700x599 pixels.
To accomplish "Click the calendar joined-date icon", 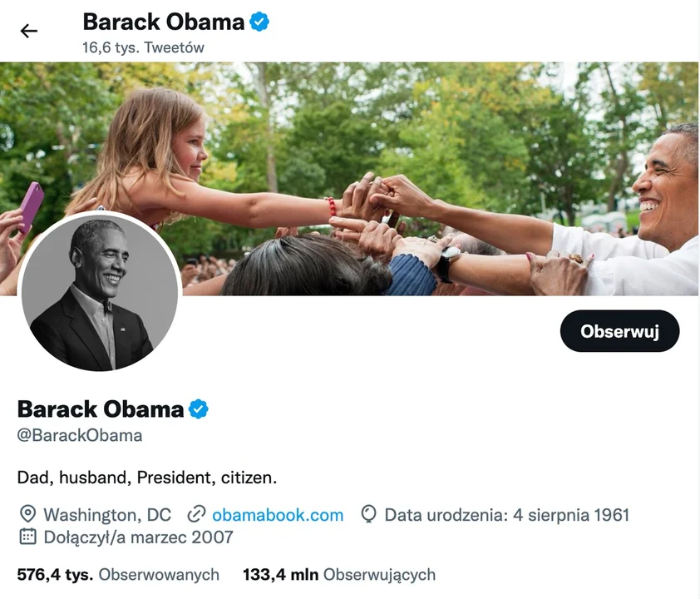I will pos(27,537).
